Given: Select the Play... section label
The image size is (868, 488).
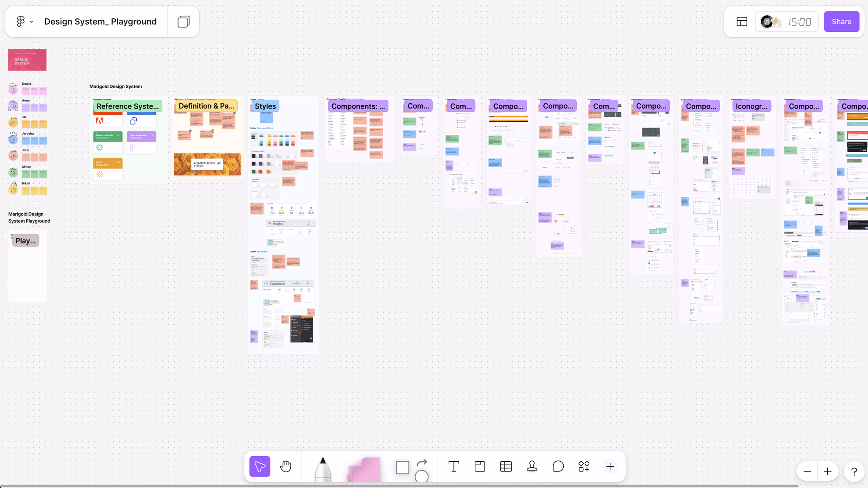Looking at the screenshot, I should coord(25,241).
